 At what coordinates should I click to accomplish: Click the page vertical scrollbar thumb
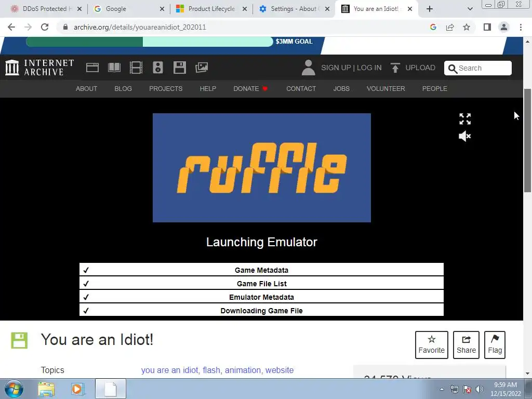(528, 140)
